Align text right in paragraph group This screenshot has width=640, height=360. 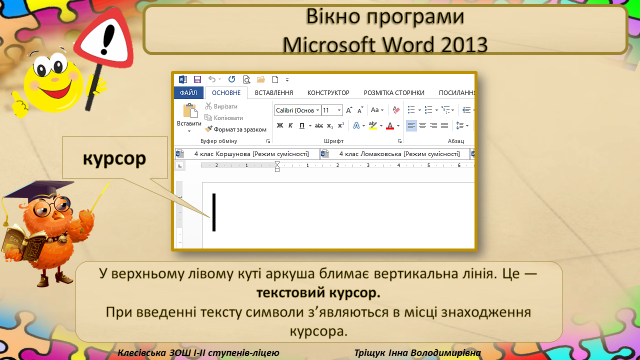(433, 126)
